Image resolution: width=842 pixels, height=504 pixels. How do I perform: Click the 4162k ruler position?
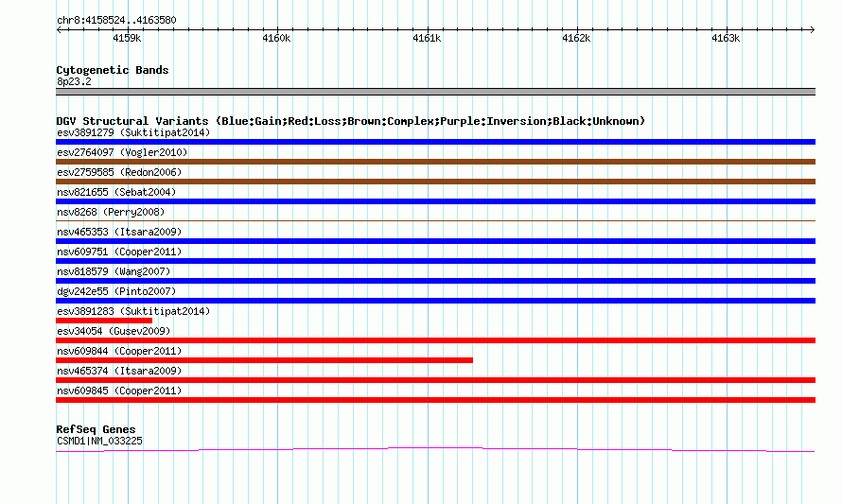(576, 38)
